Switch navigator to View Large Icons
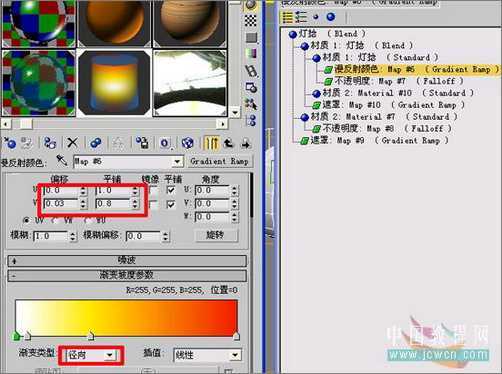Viewport: 502px width, 374px height. (x=331, y=17)
